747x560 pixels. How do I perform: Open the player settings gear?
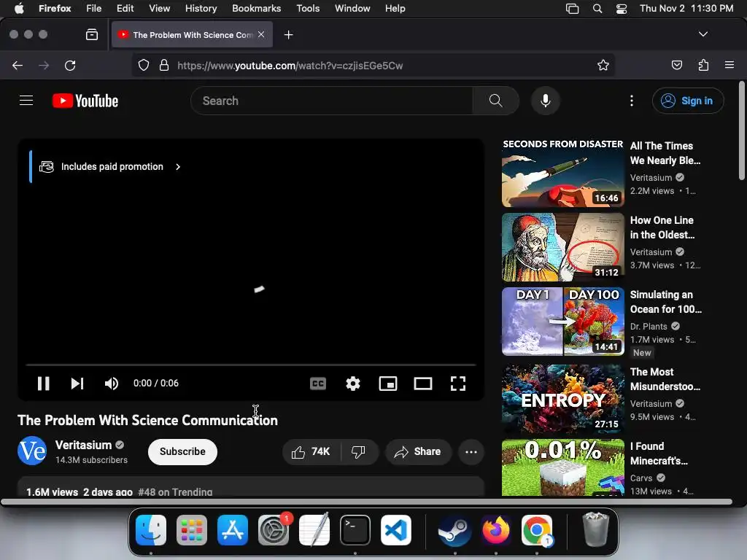[353, 384]
